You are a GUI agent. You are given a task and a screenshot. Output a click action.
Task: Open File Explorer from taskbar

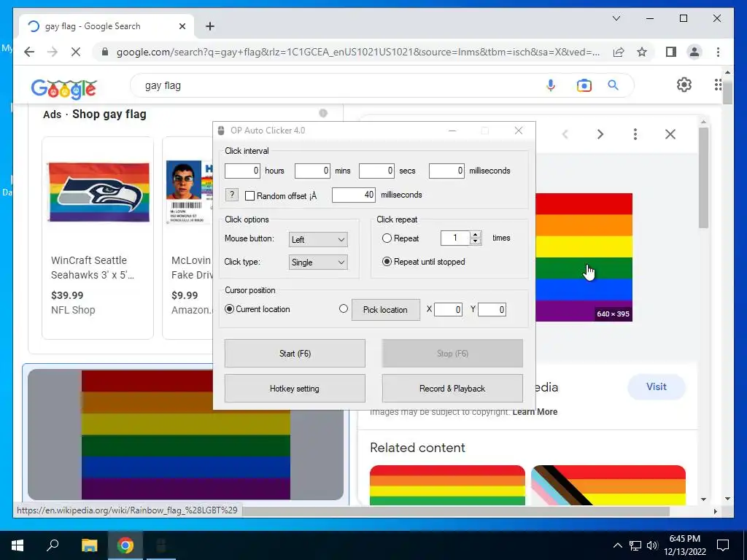pos(89,545)
